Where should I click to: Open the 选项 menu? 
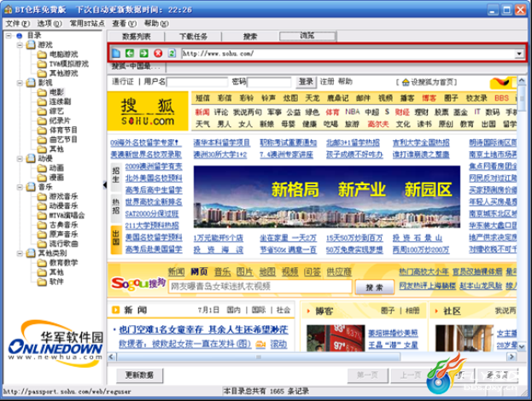[50, 23]
